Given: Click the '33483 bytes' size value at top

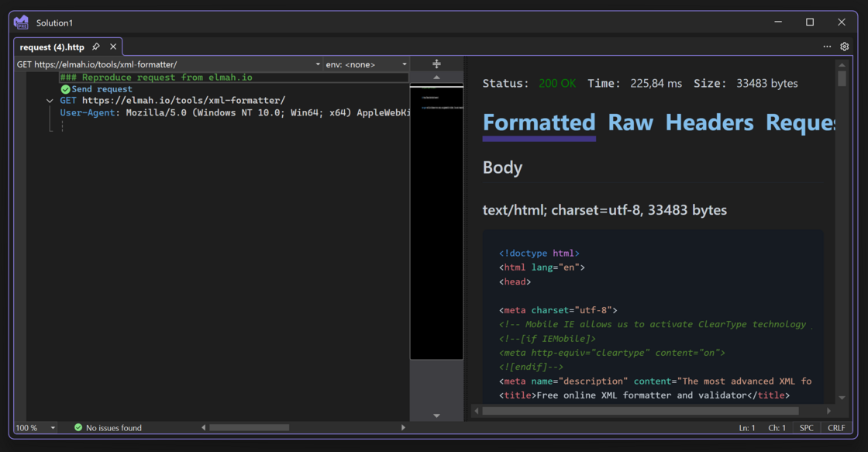Looking at the screenshot, I should point(766,83).
